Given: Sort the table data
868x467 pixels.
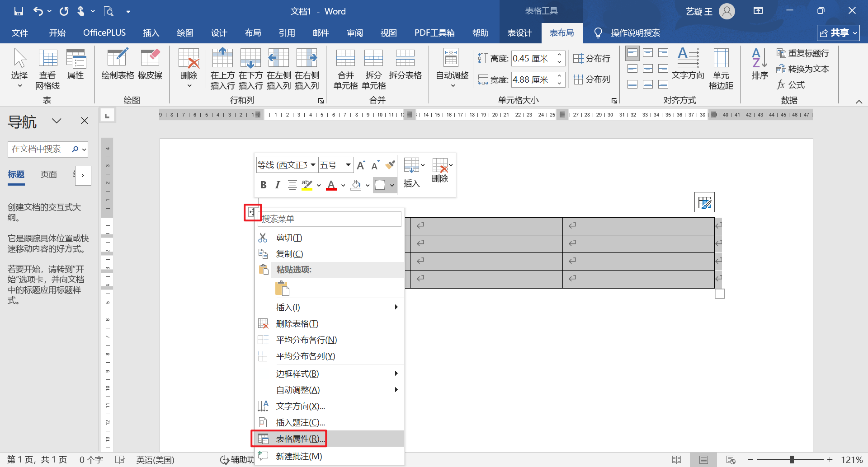Looking at the screenshot, I should (x=759, y=64).
